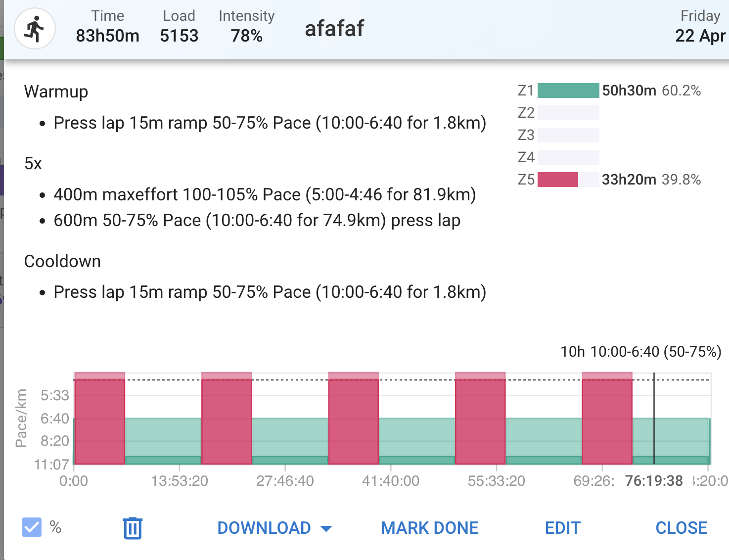Image resolution: width=729 pixels, height=560 pixels.
Task: Click the empty Z4 zone bar
Action: pos(568,157)
